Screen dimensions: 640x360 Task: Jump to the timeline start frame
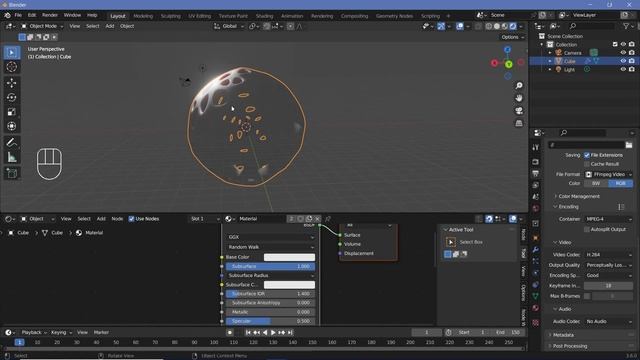248,333
